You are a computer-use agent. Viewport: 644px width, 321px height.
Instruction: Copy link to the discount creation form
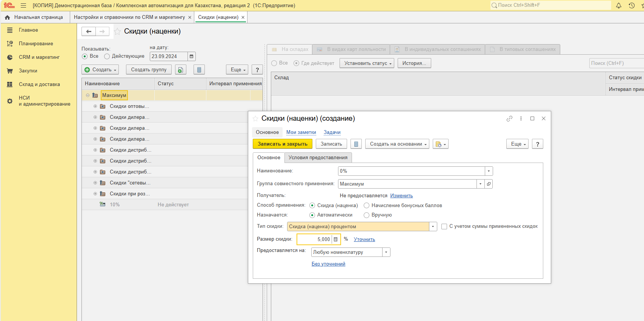point(509,118)
